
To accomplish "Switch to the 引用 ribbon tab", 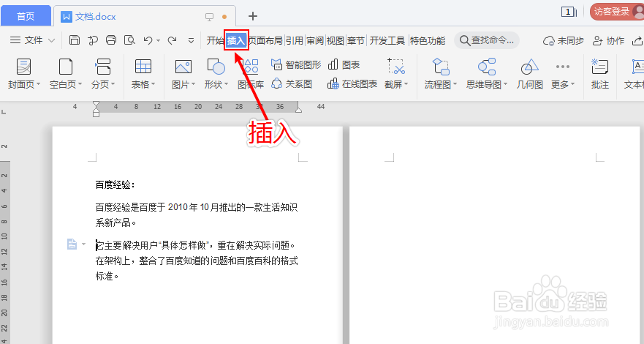I will click(x=295, y=40).
